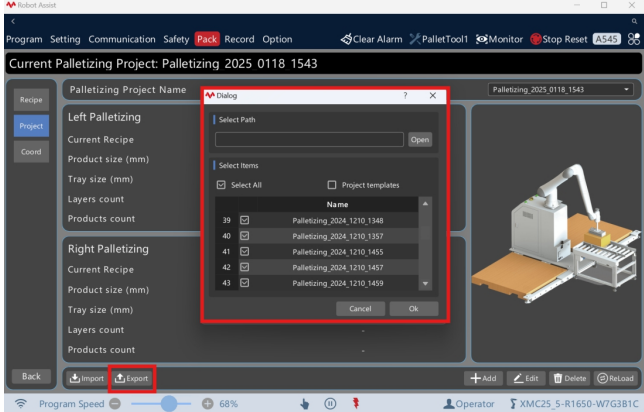Select the Palletizing_2024_1210_1459 row name
This screenshot has width=644, height=412.
[338, 283]
